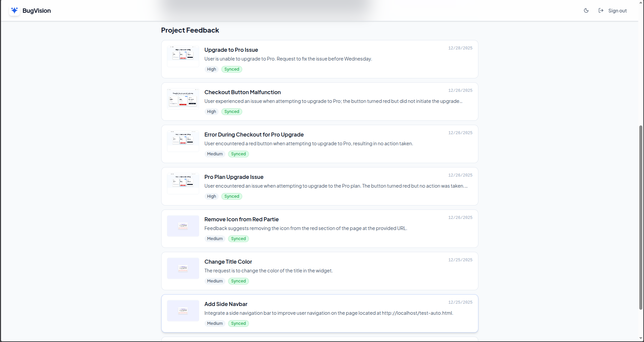644x342 pixels.
Task: Open the Checkout Button Malfunction screenshot preview
Action: (x=183, y=99)
